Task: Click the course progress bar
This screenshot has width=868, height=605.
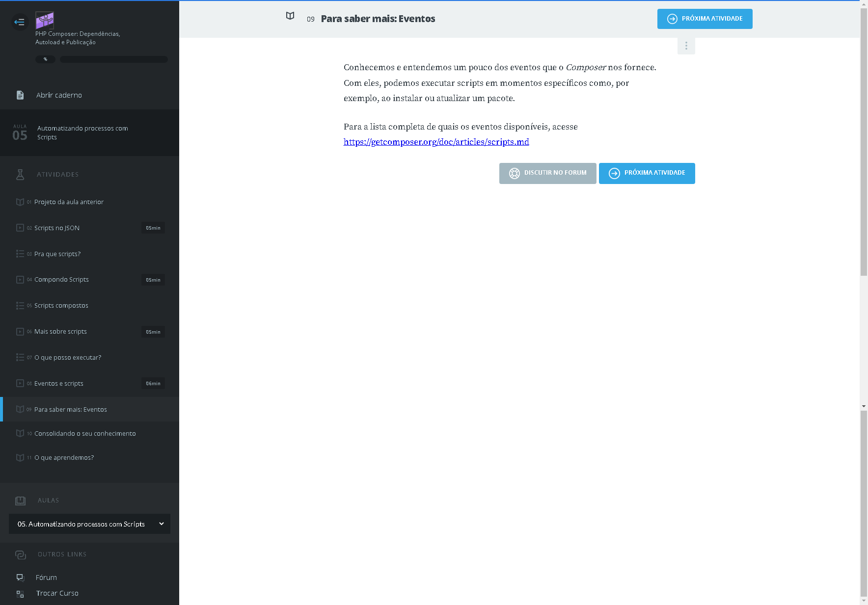Action: (114, 59)
